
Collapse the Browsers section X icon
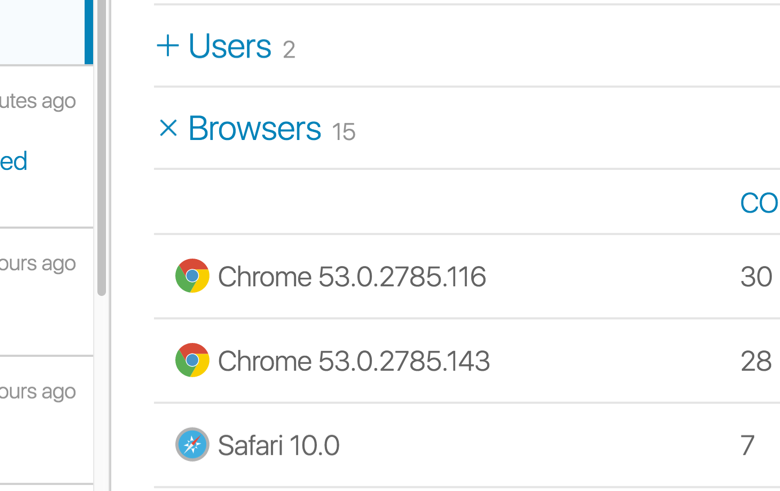168,128
